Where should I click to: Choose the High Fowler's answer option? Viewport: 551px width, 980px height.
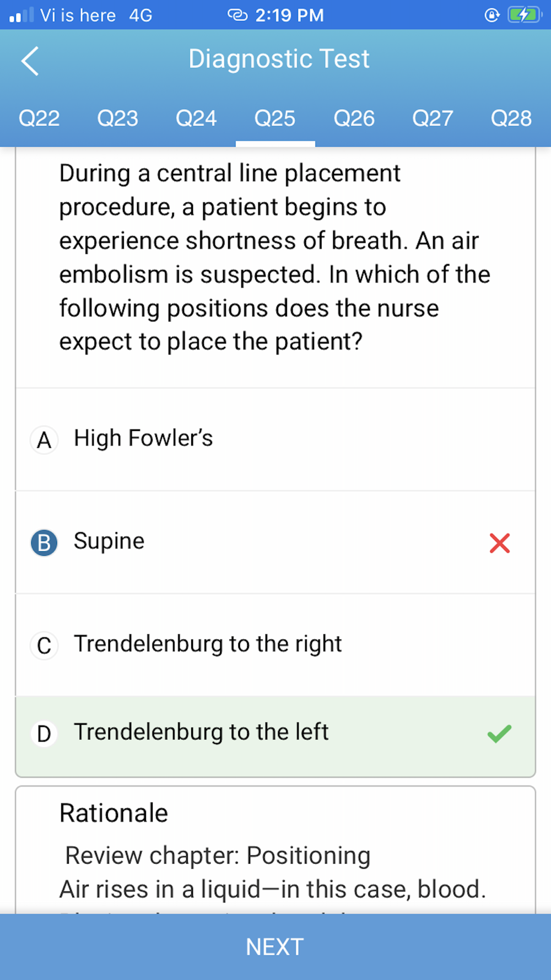(x=275, y=439)
